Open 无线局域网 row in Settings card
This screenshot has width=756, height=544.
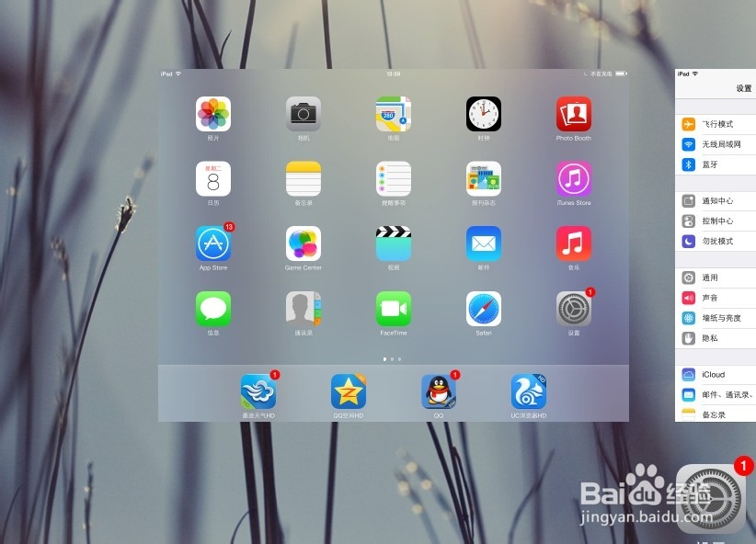[x=716, y=144]
